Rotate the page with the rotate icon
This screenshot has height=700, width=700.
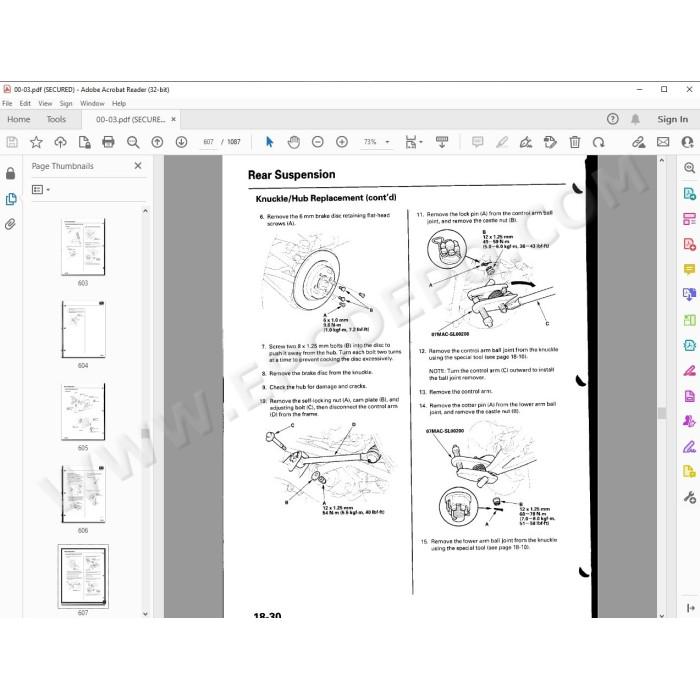point(598,142)
